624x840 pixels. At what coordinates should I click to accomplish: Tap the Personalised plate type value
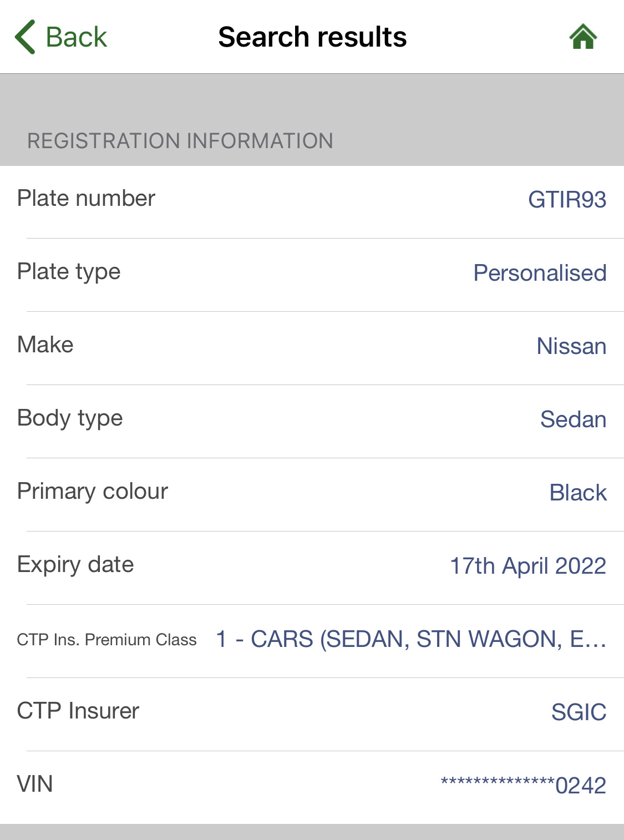tap(540, 273)
